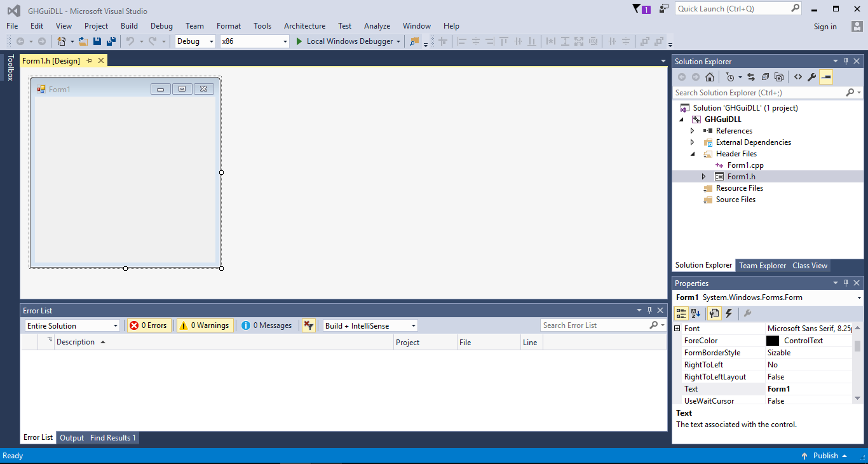Screen dimensions: 868x464
Task: Click the Auto Hide pin on Properties panel
Action: pyautogui.click(x=846, y=283)
